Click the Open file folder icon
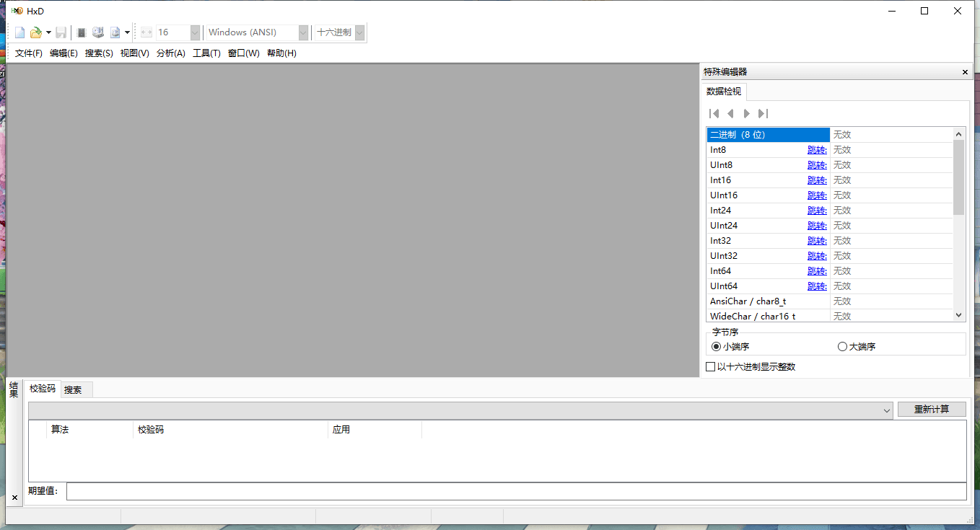 coord(35,32)
